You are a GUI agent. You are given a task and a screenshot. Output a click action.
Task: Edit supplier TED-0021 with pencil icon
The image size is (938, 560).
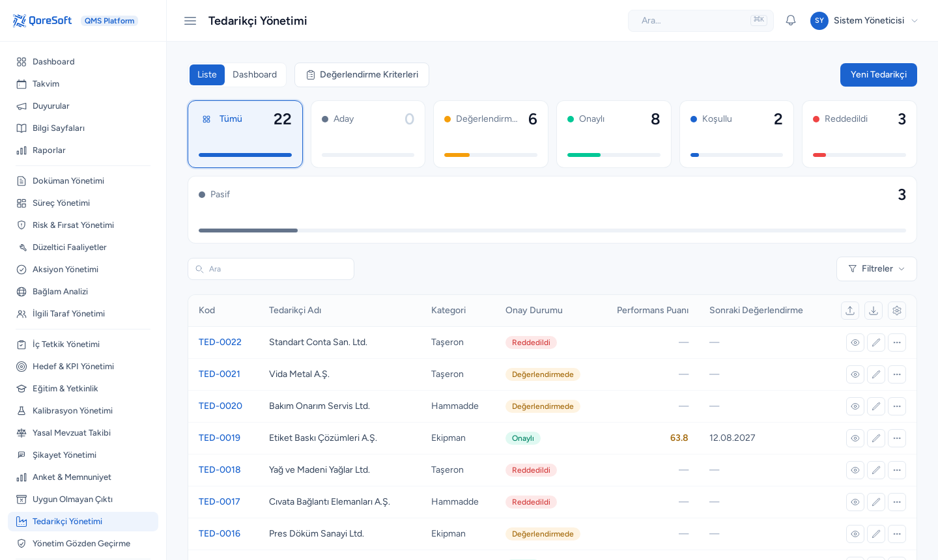coord(876,374)
